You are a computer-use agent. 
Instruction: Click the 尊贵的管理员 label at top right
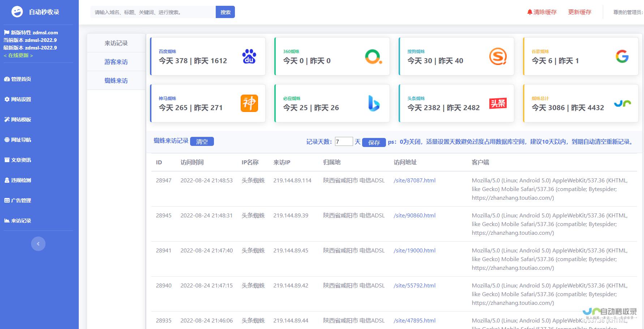tap(628, 12)
